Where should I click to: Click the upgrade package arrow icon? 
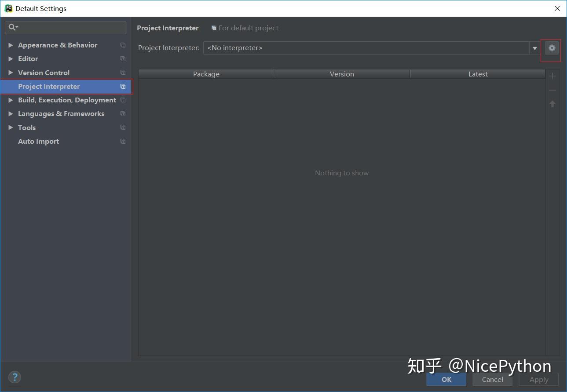point(552,104)
